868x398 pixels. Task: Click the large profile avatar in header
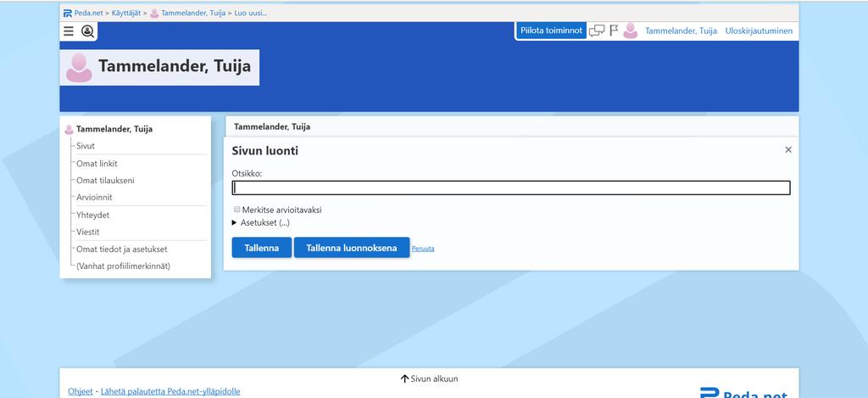(79, 68)
